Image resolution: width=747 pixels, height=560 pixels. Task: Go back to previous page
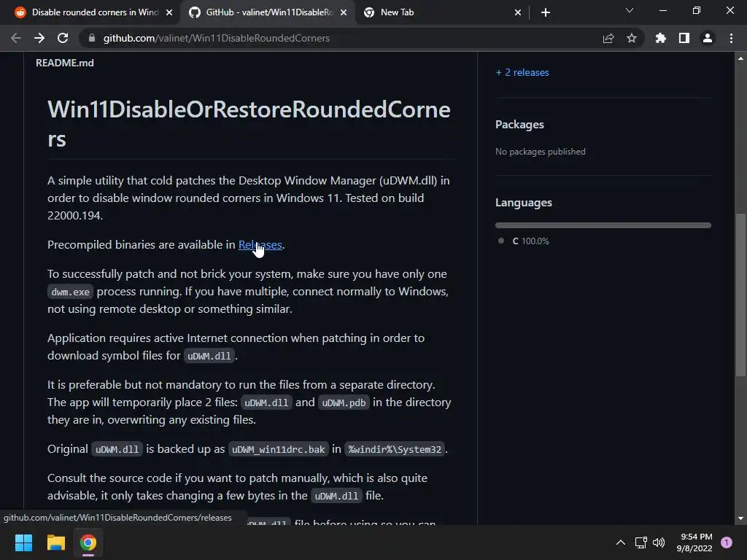(16, 38)
